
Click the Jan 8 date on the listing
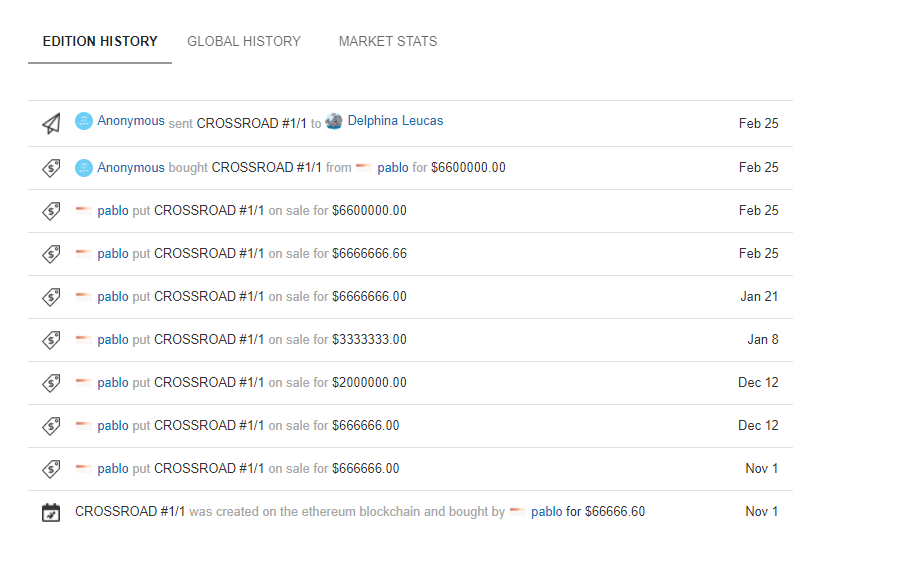(762, 340)
